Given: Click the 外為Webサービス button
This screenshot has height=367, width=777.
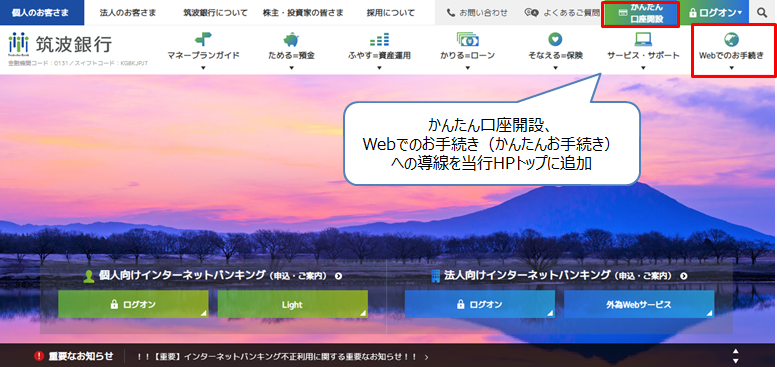Looking at the screenshot, I should coord(639,304).
